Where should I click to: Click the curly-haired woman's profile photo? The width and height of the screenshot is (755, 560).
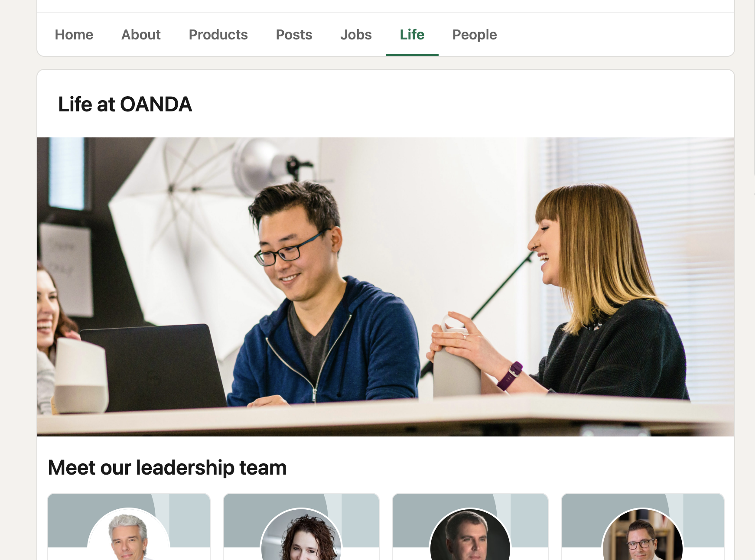click(301, 534)
